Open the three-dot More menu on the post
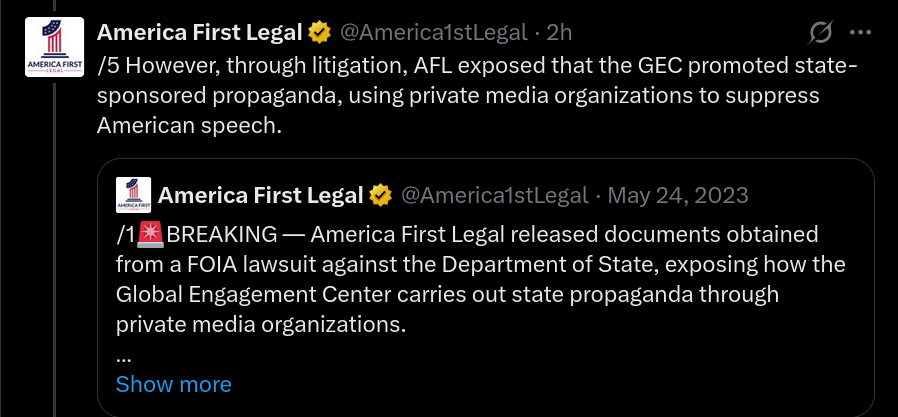The height and width of the screenshot is (417, 898). click(x=860, y=33)
